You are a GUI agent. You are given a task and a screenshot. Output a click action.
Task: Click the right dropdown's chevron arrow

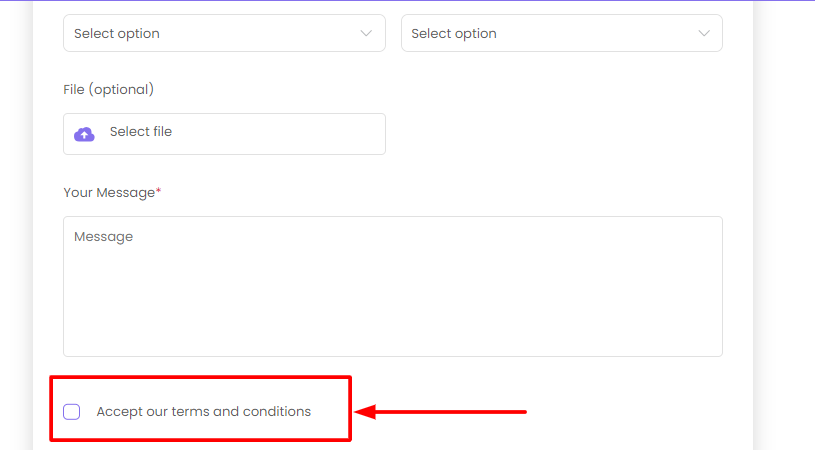pyautogui.click(x=704, y=33)
